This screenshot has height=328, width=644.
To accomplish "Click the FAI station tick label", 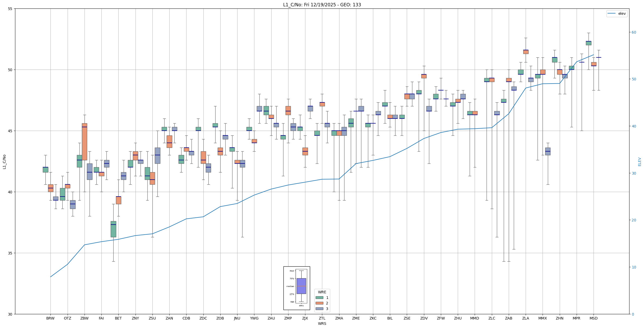I will tap(101, 318).
